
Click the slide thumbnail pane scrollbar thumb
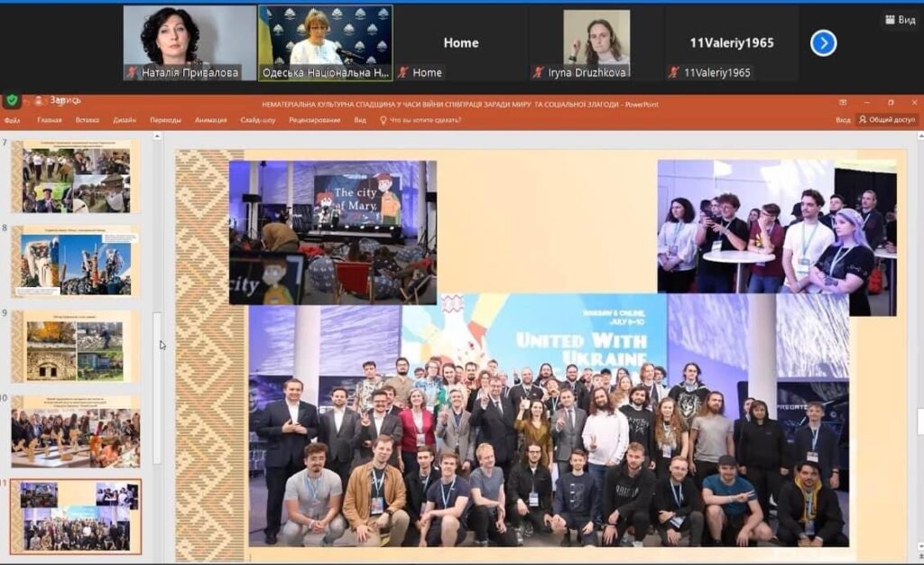pos(157,388)
